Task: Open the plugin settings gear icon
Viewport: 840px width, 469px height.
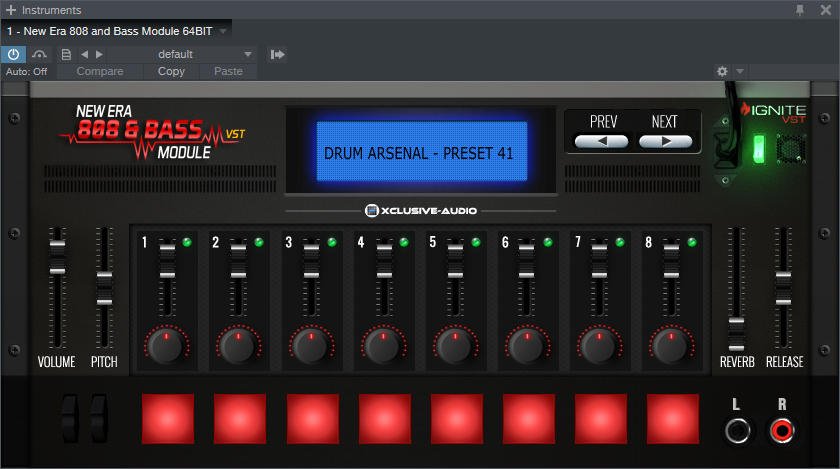Action: coord(722,71)
